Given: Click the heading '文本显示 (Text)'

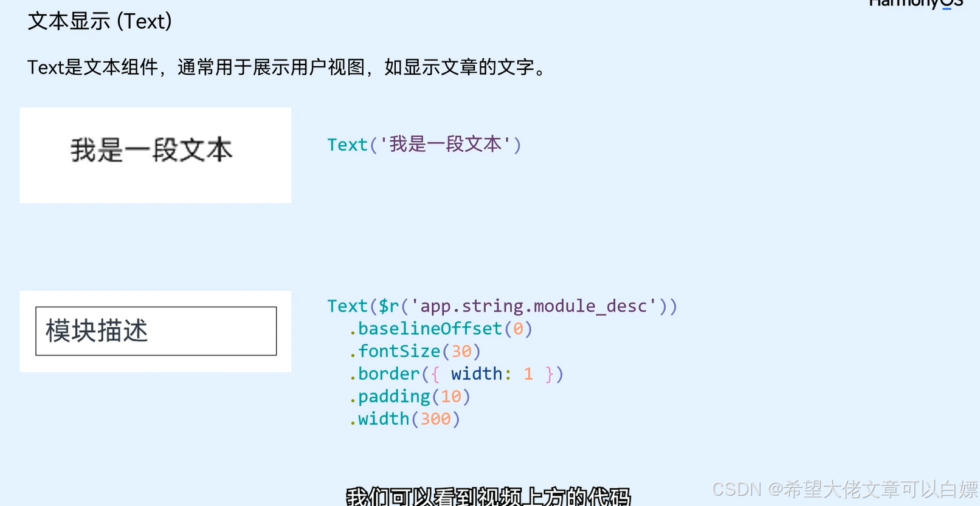Looking at the screenshot, I should [x=100, y=21].
